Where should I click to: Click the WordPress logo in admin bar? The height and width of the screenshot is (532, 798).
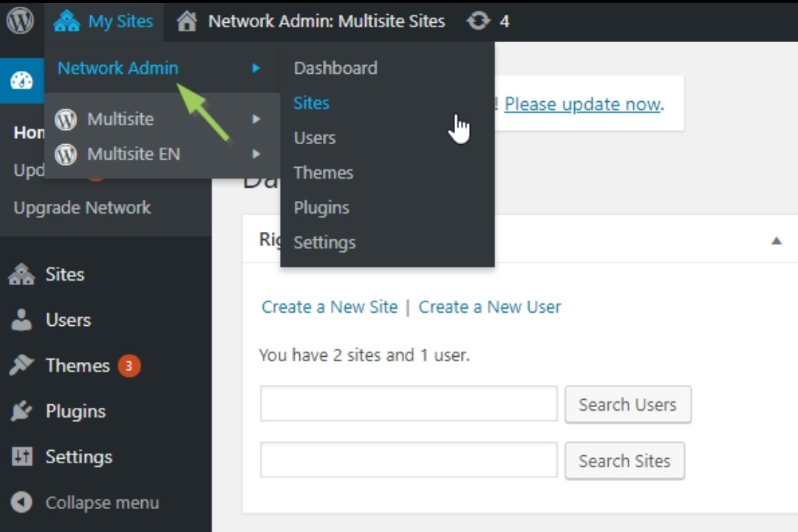[20, 21]
